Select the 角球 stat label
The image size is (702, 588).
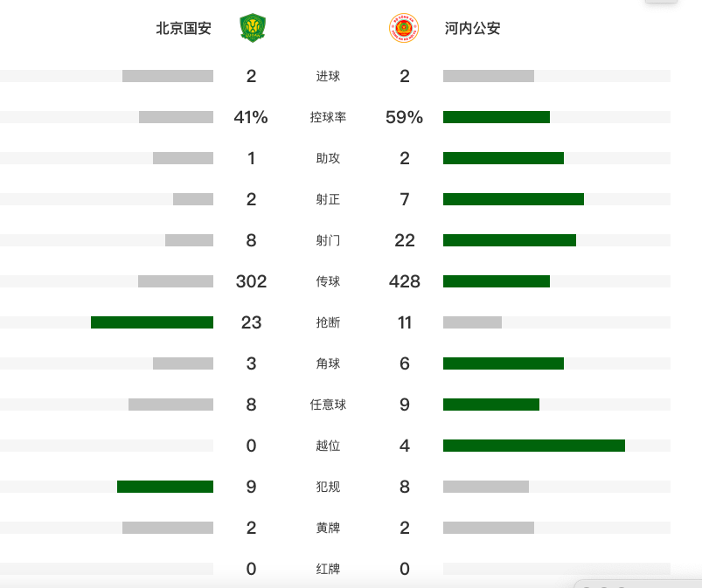coord(328,363)
